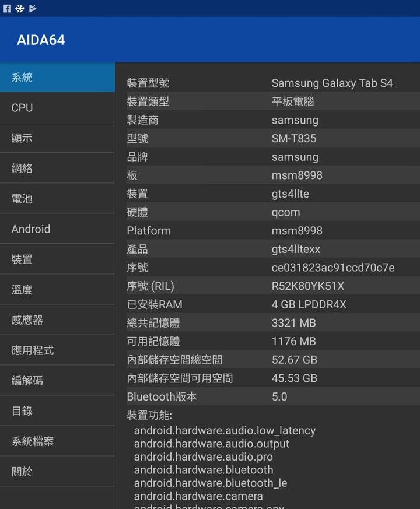Tap the snowflake status bar icon
The width and height of the screenshot is (420, 509).
coord(19,8)
